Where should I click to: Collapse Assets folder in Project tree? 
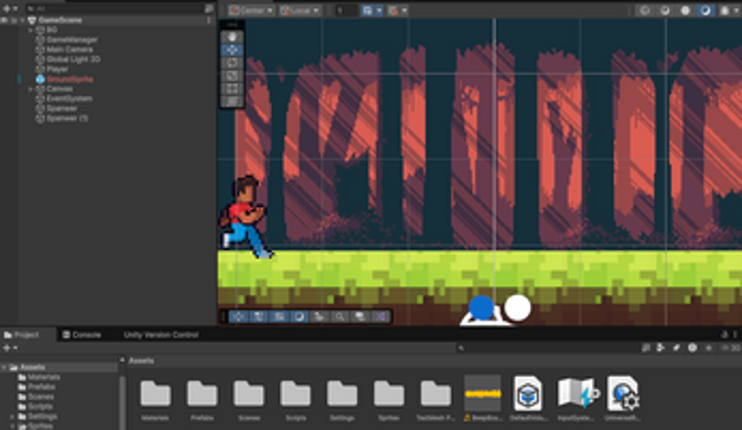pos(4,367)
